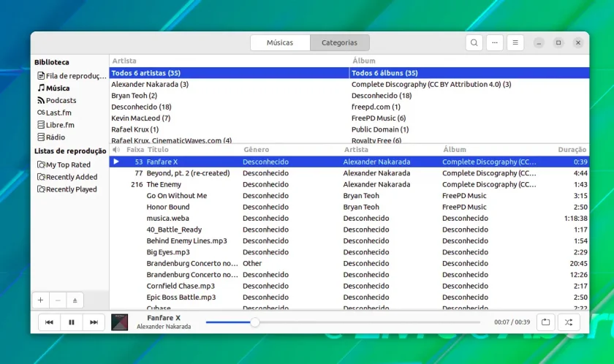Toggle repeat mode button
614x364 pixels.
[545, 322]
